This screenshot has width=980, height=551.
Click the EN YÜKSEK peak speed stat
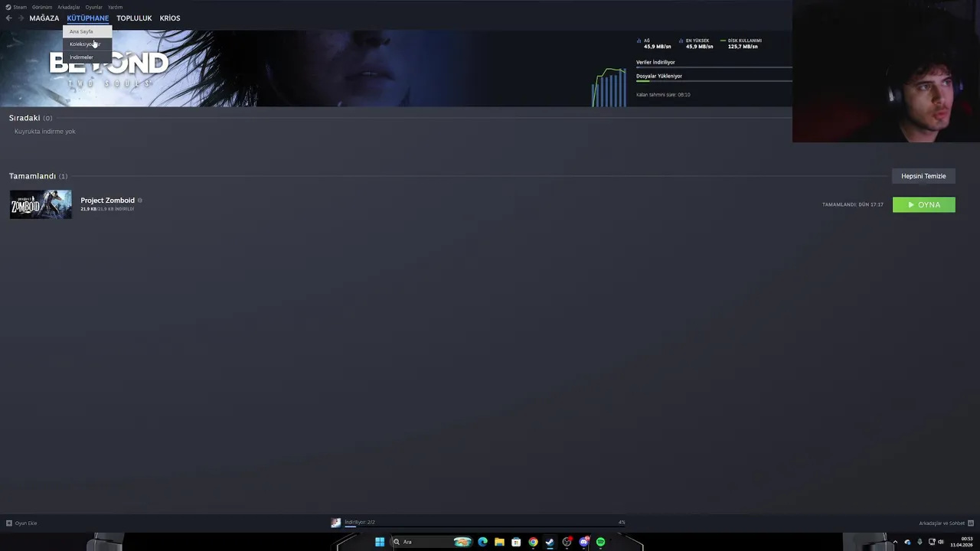pos(696,44)
